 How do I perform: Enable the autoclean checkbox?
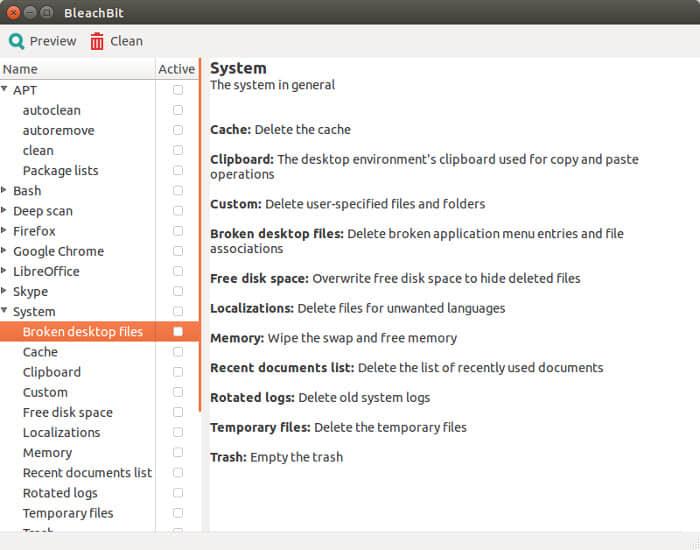tap(178, 110)
